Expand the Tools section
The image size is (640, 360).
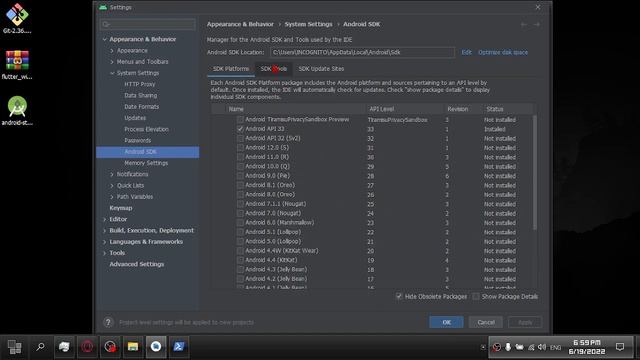104,253
